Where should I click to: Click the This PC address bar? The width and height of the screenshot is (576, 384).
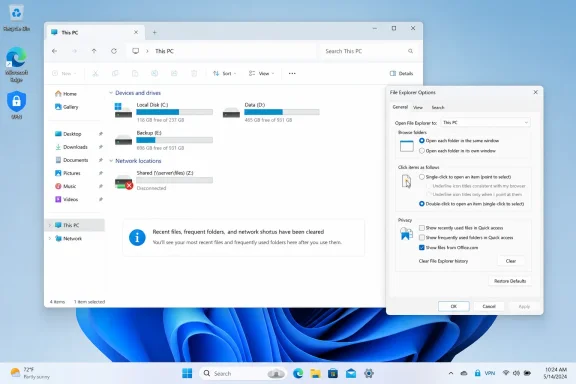click(222, 51)
